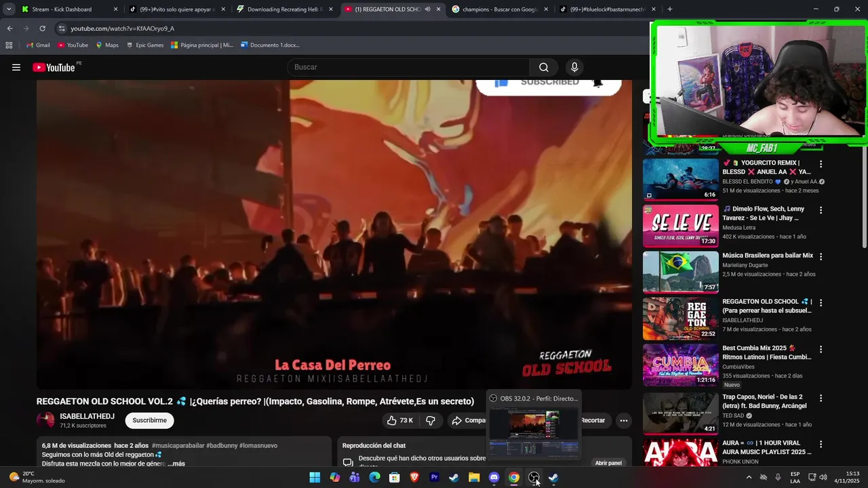The width and height of the screenshot is (868, 488).
Task: Open Brave browser from the taskbar
Action: click(x=414, y=478)
